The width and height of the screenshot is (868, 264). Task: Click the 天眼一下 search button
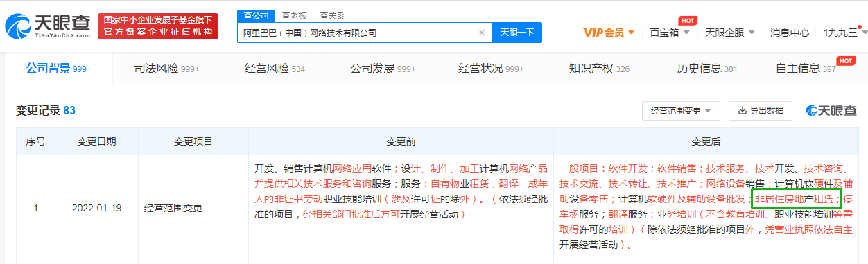517,33
